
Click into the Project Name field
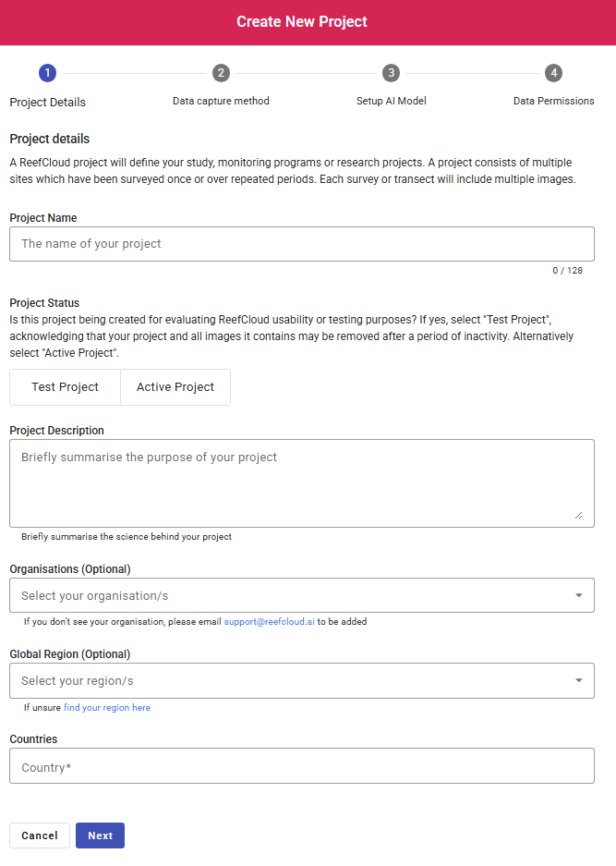click(x=302, y=244)
